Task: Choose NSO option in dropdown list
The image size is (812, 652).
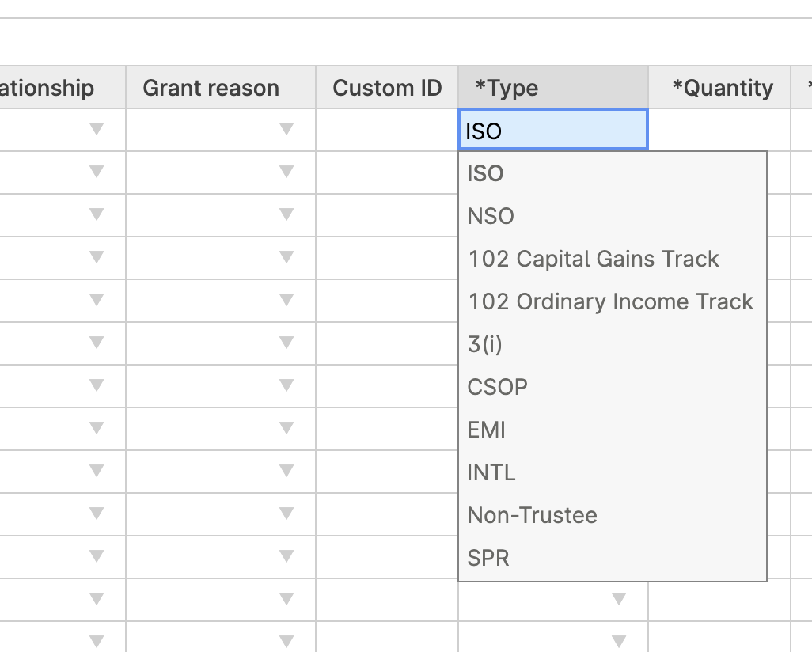Action: [x=491, y=216]
